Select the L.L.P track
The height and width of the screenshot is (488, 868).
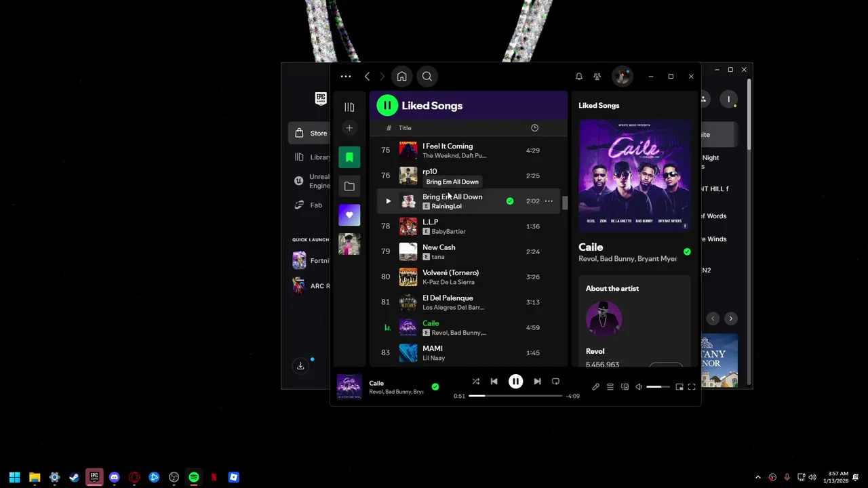(x=468, y=226)
